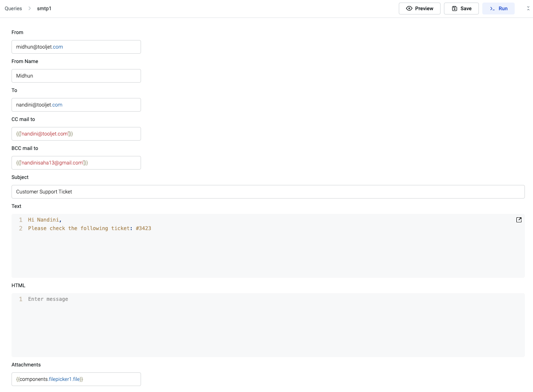Go back to Queries in the breadcrumb
Screen dimensions: 533x392
point(13,9)
